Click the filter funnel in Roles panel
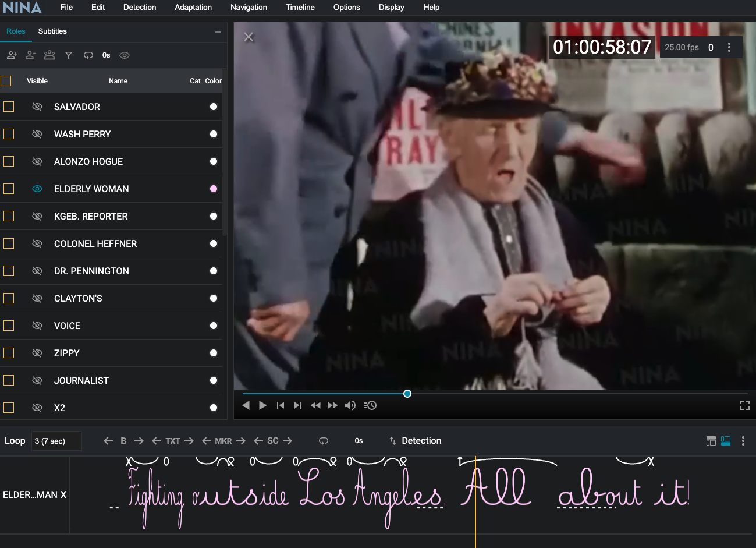The width and height of the screenshot is (756, 548). [69, 55]
